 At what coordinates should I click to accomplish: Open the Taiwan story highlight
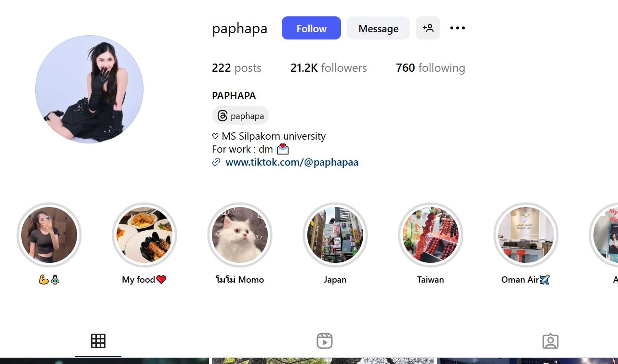pyautogui.click(x=431, y=235)
